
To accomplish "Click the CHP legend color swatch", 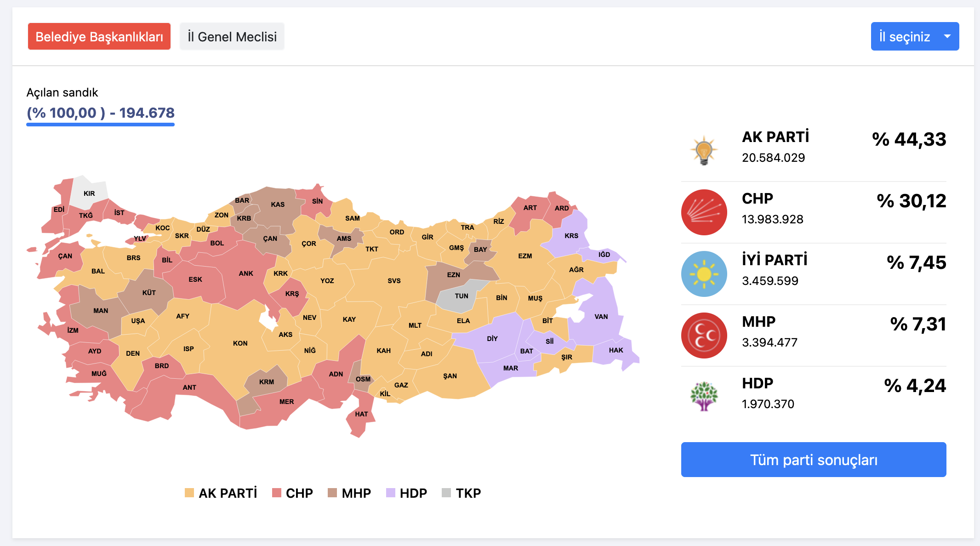I will (276, 493).
